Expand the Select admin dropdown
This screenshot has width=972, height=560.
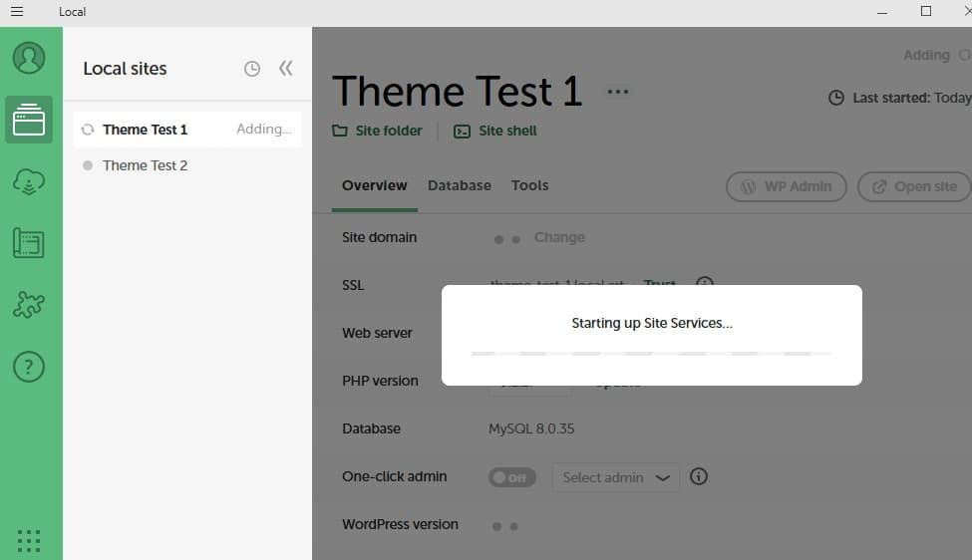click(616, 477)
